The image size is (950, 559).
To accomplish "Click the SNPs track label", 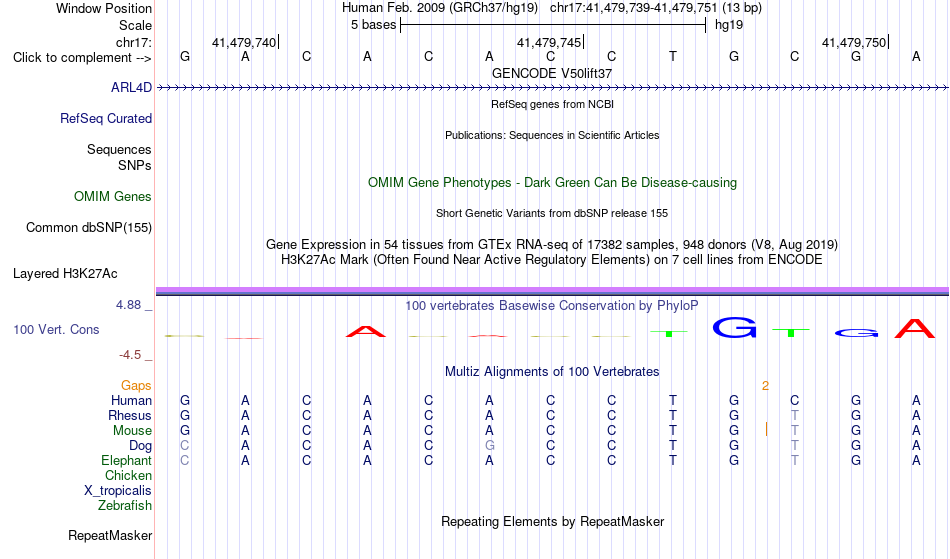I will click(135, 165).
